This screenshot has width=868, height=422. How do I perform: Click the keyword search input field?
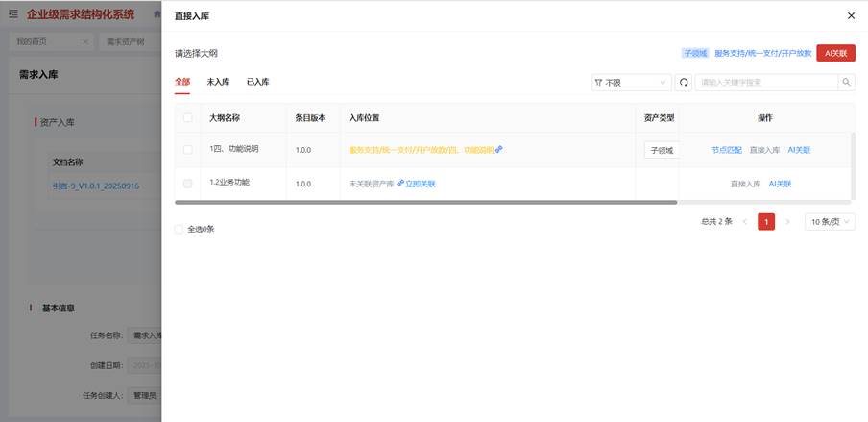pos(766,83)
